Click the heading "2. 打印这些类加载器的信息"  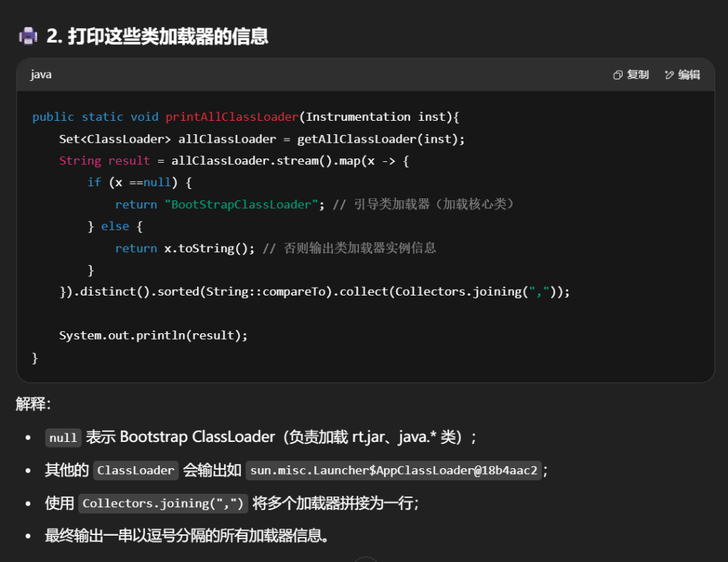point(157,36)
